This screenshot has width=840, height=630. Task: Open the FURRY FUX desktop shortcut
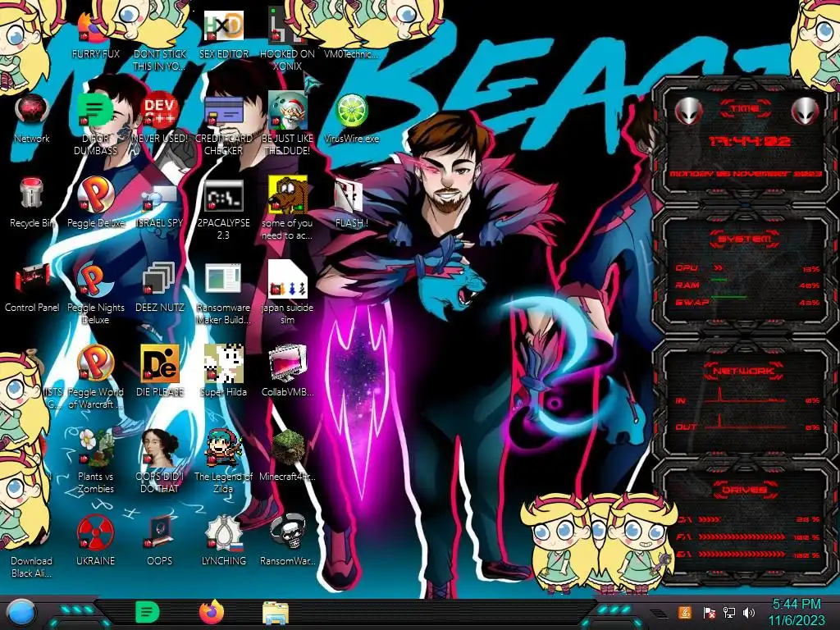tap(95, 34)
